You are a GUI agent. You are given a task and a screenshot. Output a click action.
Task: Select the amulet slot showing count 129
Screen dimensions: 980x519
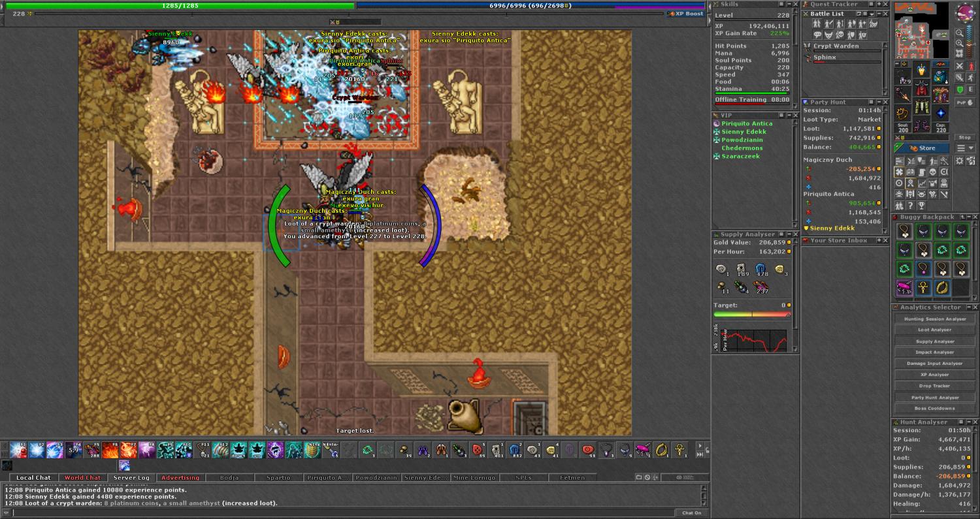[x=902, y=77]
